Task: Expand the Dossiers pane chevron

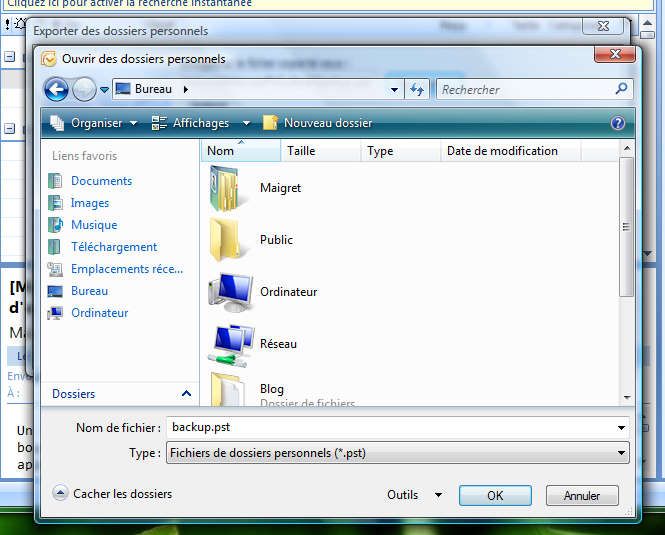Action: [186, 394]
